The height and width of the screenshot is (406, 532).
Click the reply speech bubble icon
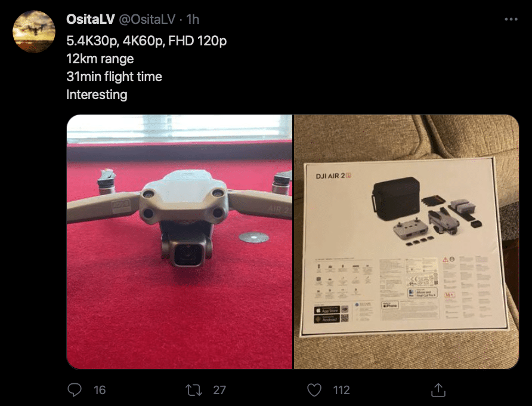click(x=75, y=390)
